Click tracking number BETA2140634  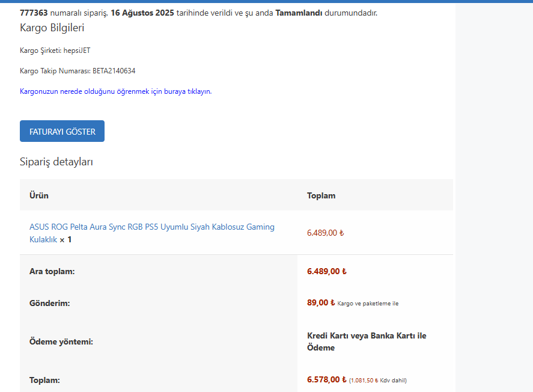(x=114, y=71)
